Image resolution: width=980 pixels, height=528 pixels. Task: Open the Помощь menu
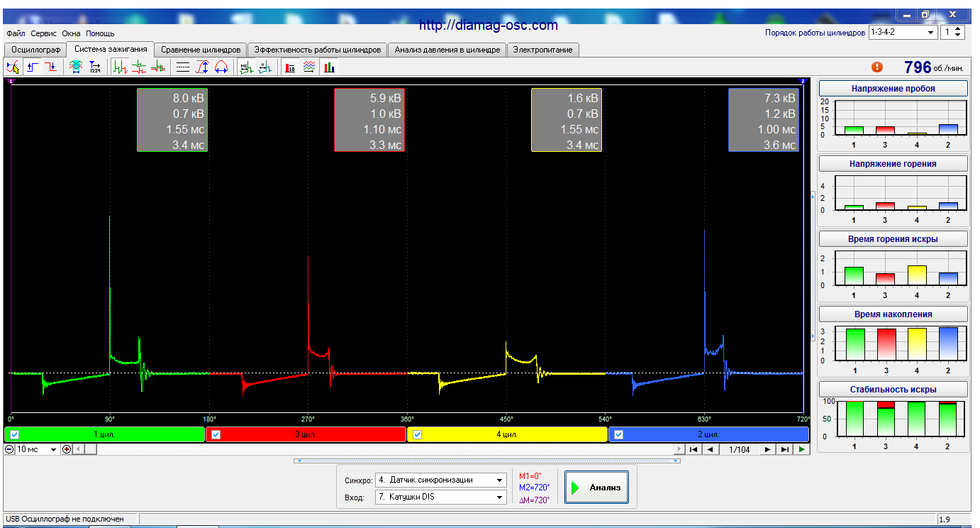click(x=100, y=33)
